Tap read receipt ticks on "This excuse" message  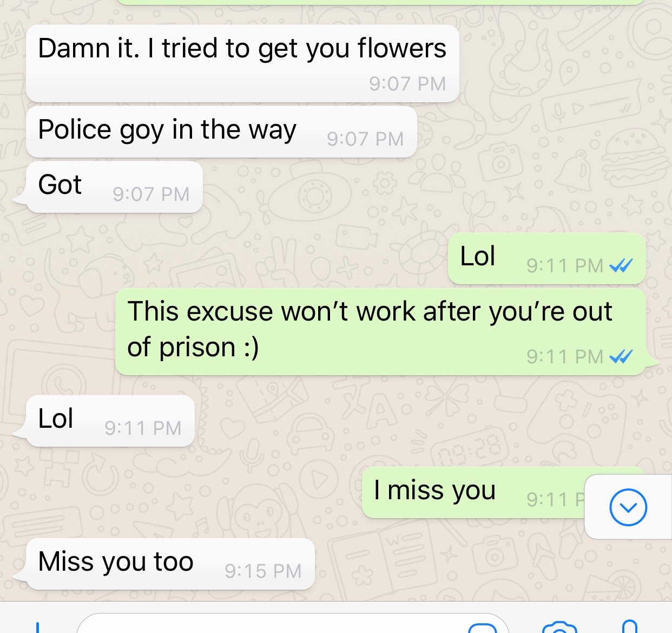coord(621,356)
